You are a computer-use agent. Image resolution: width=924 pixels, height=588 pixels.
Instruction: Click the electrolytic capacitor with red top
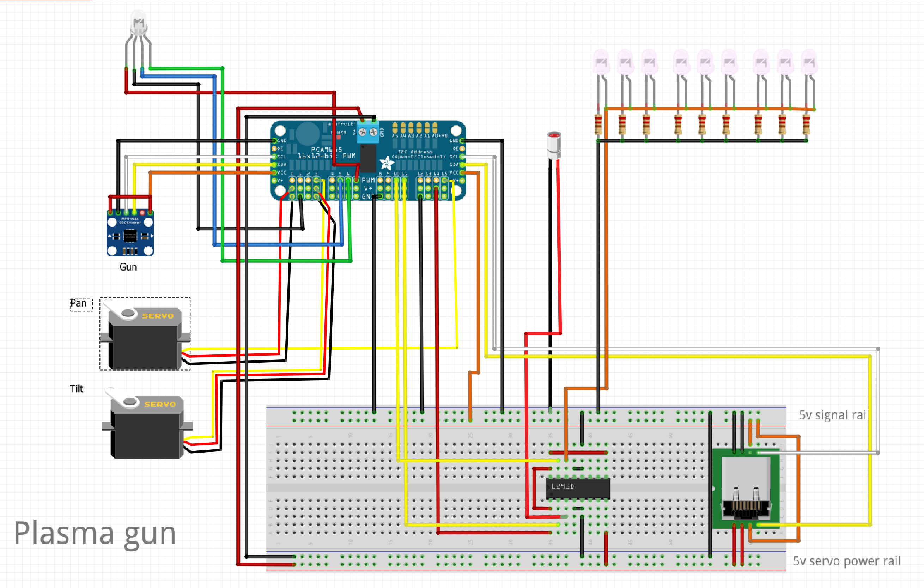(x=554, y=145)
